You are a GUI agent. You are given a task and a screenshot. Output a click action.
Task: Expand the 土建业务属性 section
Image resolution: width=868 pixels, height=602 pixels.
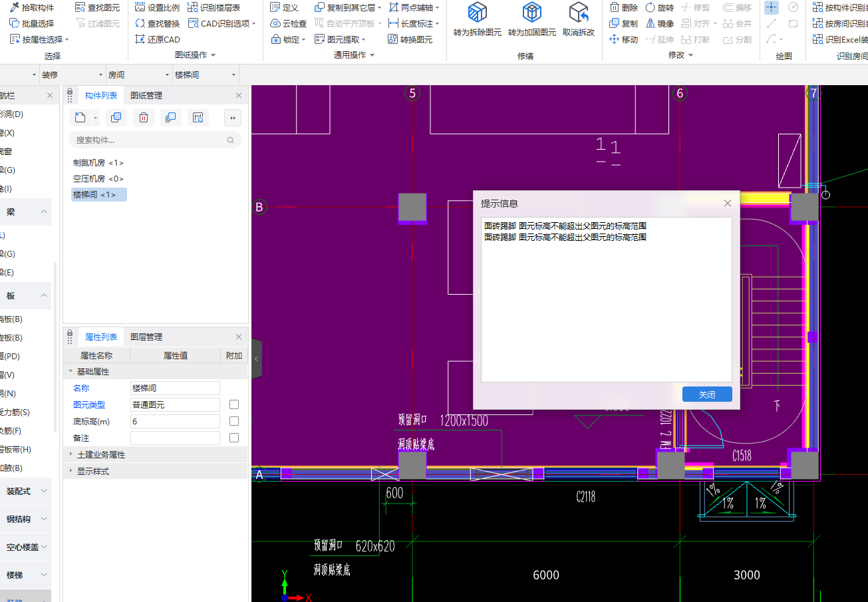coord(71,454)
